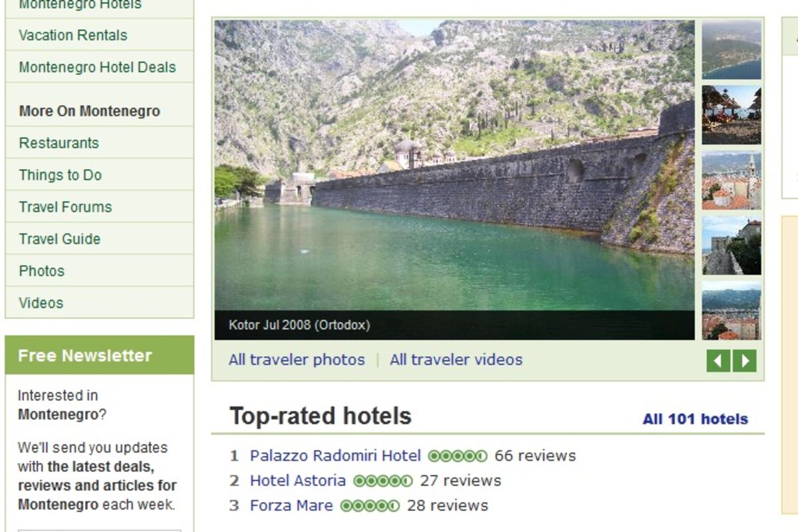798x532 pixels.
Task: Open All 101 hotels link
Action: [x=695, y=419]
